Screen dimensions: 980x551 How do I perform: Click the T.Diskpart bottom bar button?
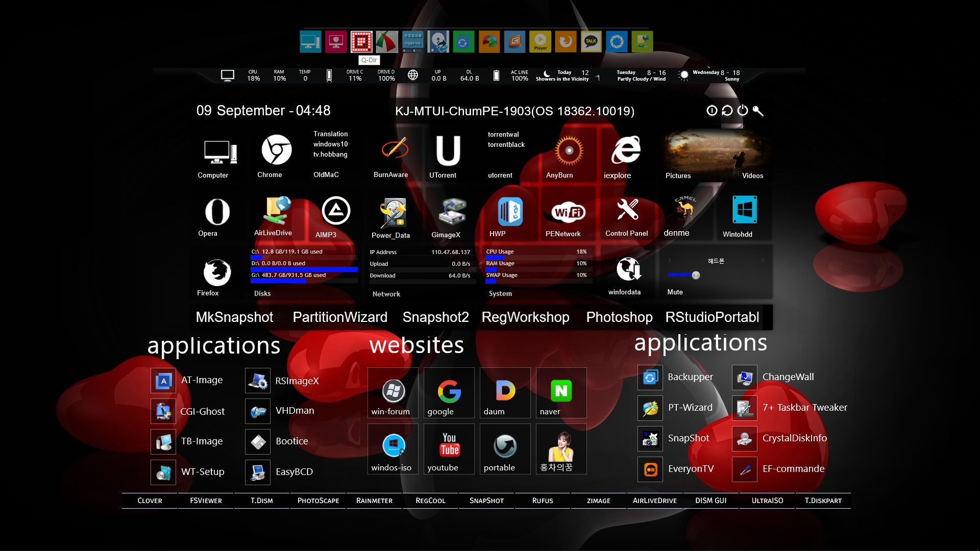[x=823, y=500]
